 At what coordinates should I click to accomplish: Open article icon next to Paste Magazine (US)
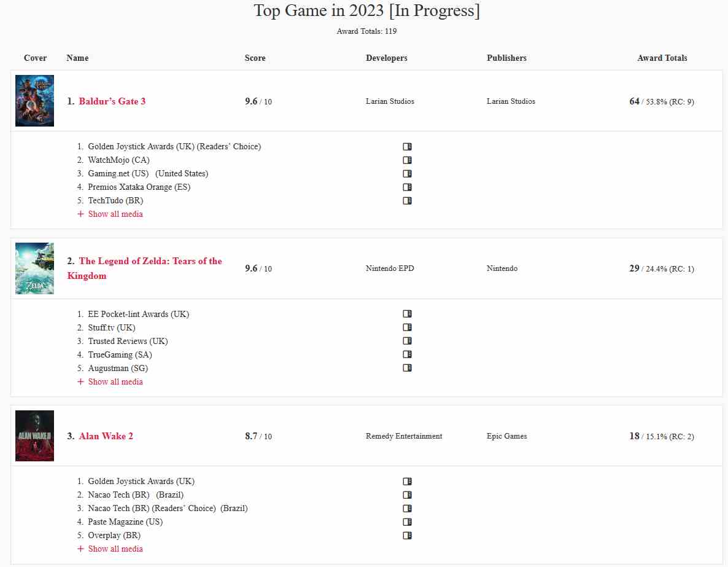(x=407, y=522)
